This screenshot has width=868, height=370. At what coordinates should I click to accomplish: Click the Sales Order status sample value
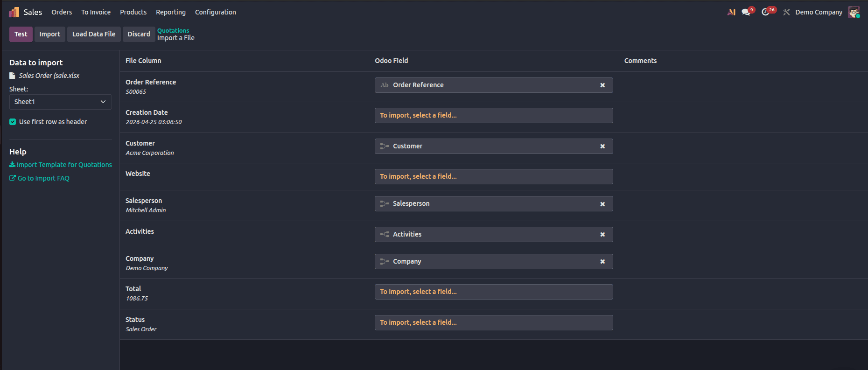click(141, 329)
